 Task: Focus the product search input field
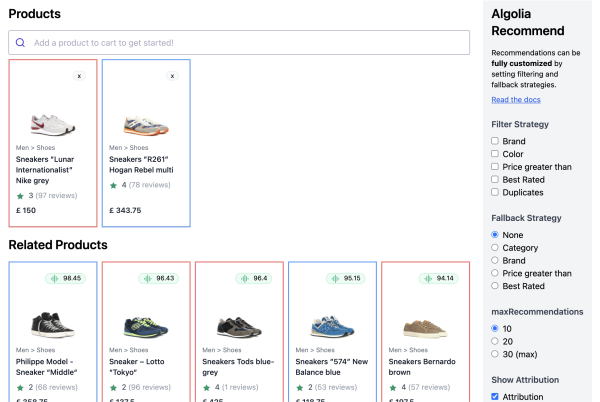[x=239, y=42]
